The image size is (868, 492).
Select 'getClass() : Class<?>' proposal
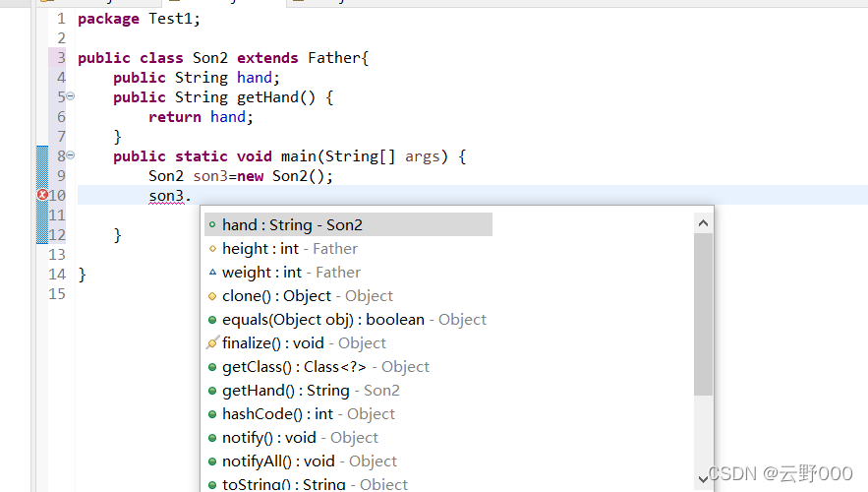pyautogui.click(x=325, y=367)
